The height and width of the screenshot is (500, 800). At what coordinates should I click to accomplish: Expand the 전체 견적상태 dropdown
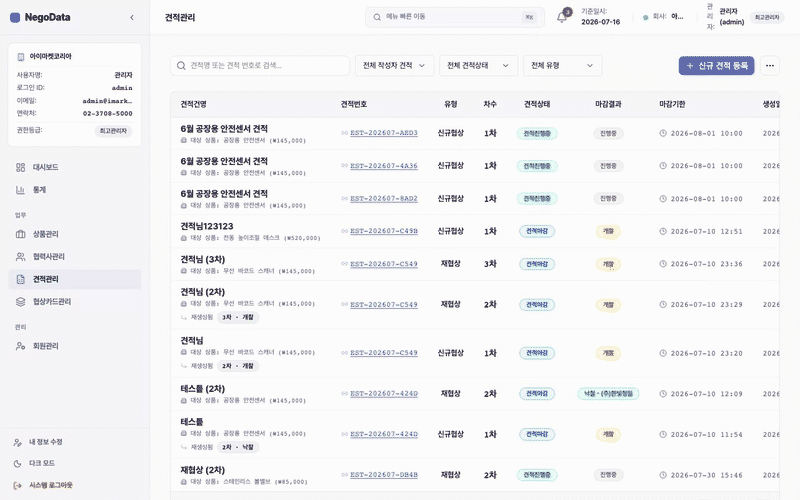coord(479,65)
